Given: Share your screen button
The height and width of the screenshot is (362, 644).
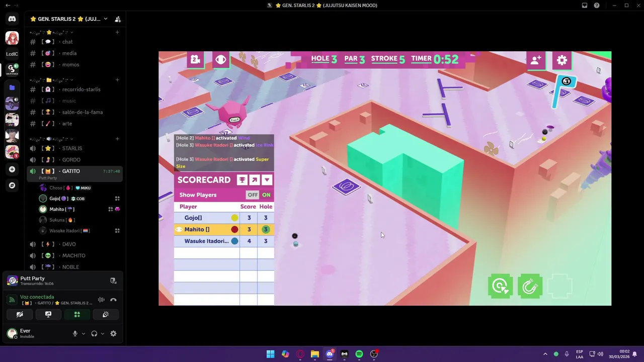Looking at the screenshot, I should pos(48,314).
